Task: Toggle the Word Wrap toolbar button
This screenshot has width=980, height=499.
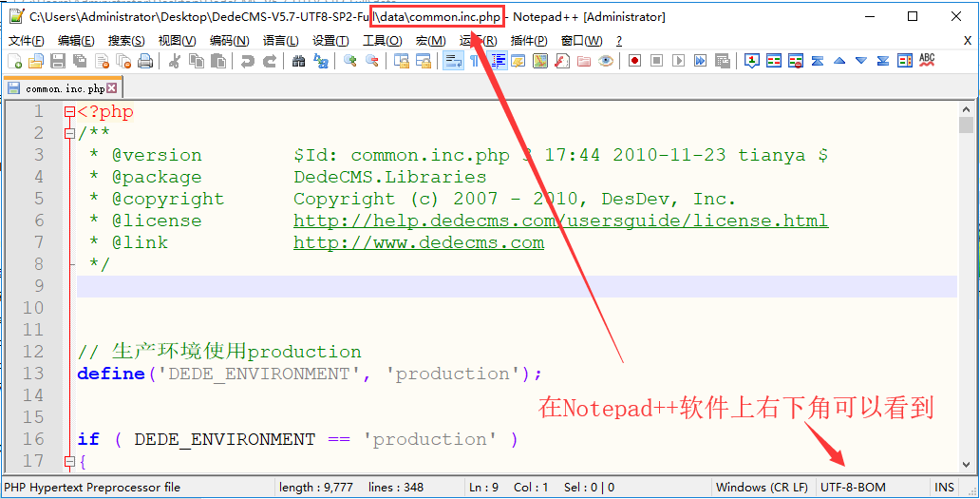Action: [453, 61]
